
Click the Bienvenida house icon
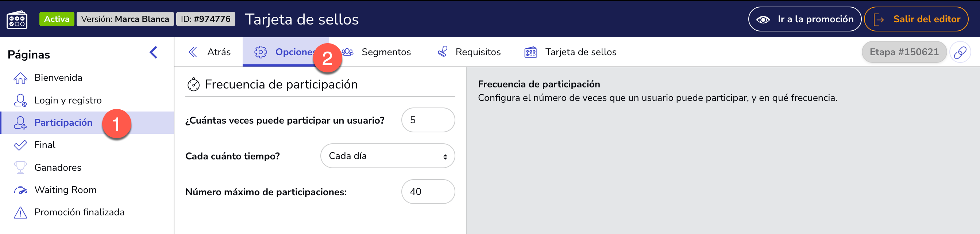tap(20, 78)
